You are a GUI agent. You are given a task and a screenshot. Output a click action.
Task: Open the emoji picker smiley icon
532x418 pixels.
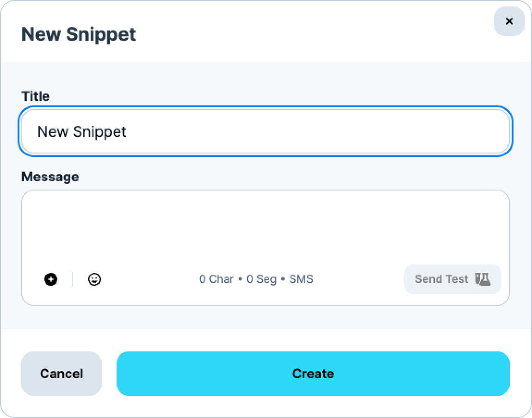pos(94,279)
